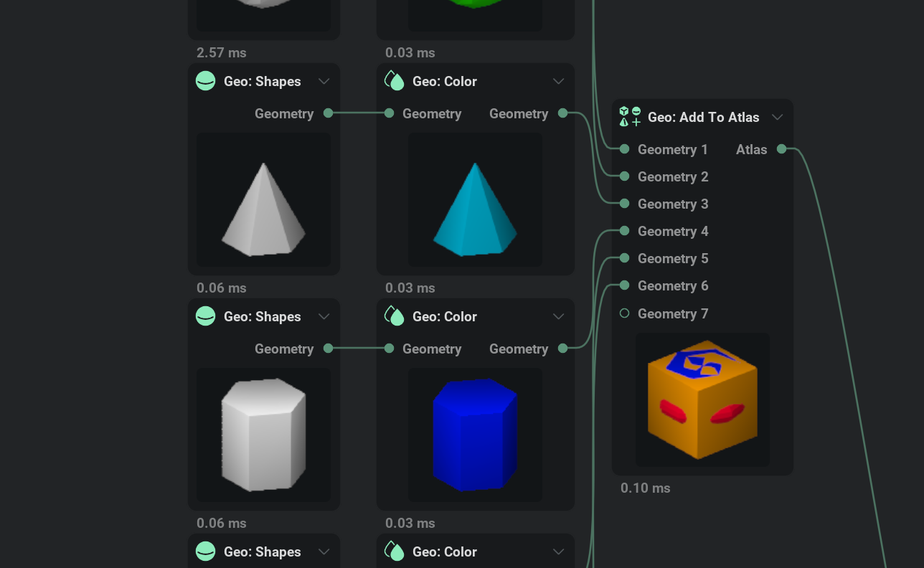Click the "Atlas" output label
This screenshot has width=924, height=568.
[x=752, y=149]
